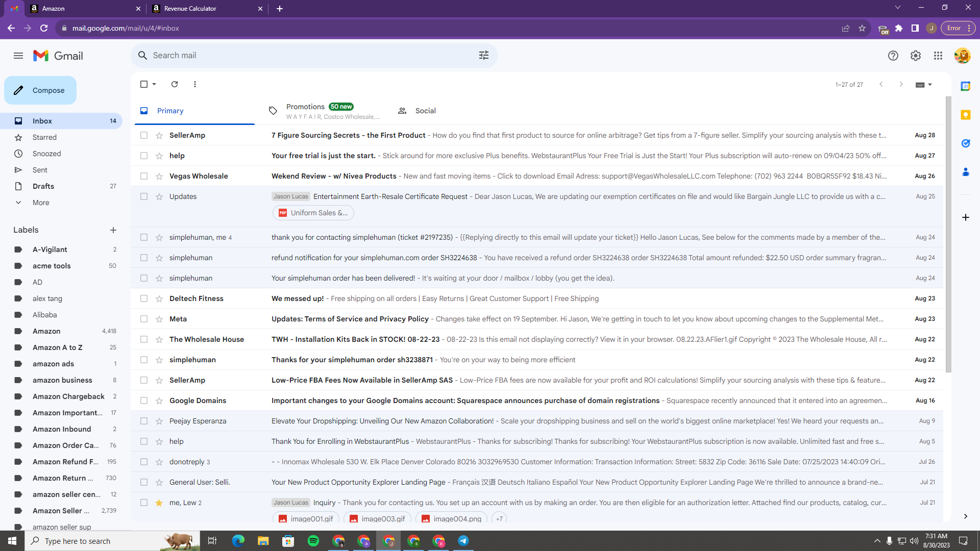This screenshot has height=551, width=980.
Task: Click the browser address bar
Action: click(449, 28)
